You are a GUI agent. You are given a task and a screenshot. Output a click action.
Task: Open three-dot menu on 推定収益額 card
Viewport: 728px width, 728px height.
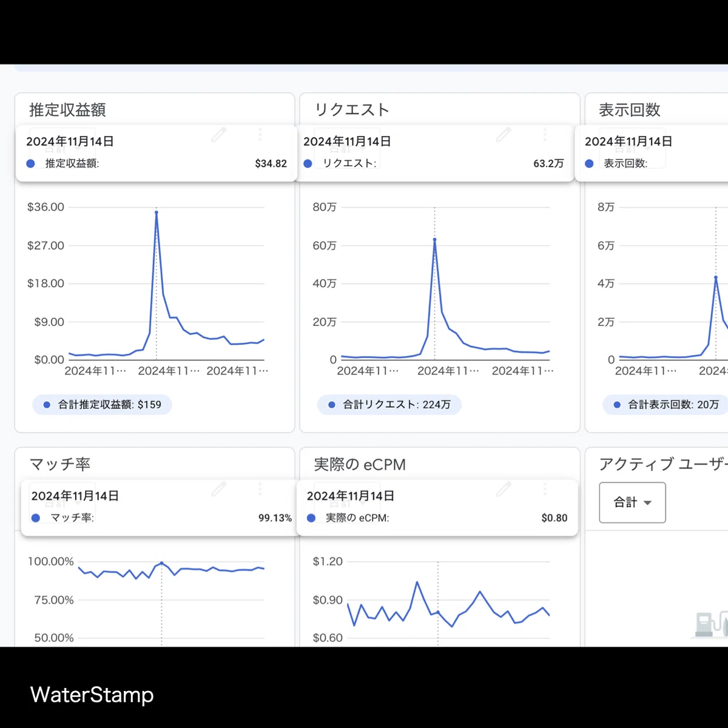(x=260, y=134)
